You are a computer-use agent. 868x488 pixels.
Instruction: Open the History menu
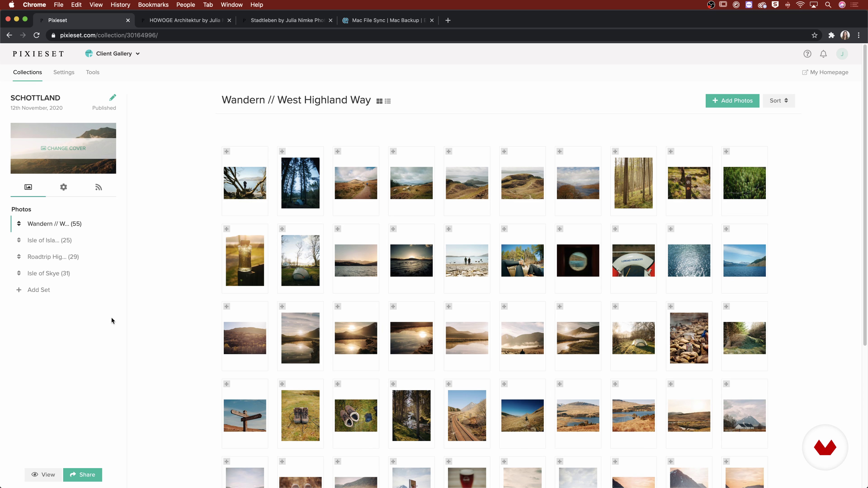pos(120,5)
